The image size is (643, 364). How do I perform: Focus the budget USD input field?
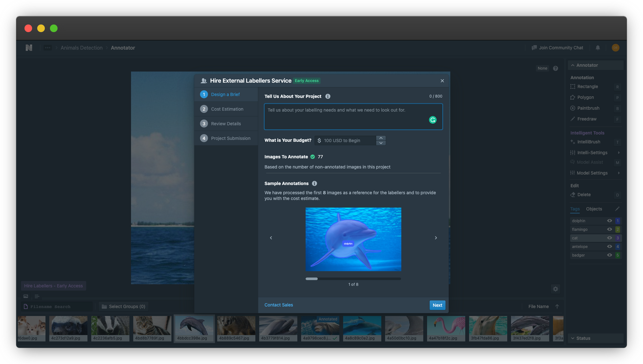346,141
